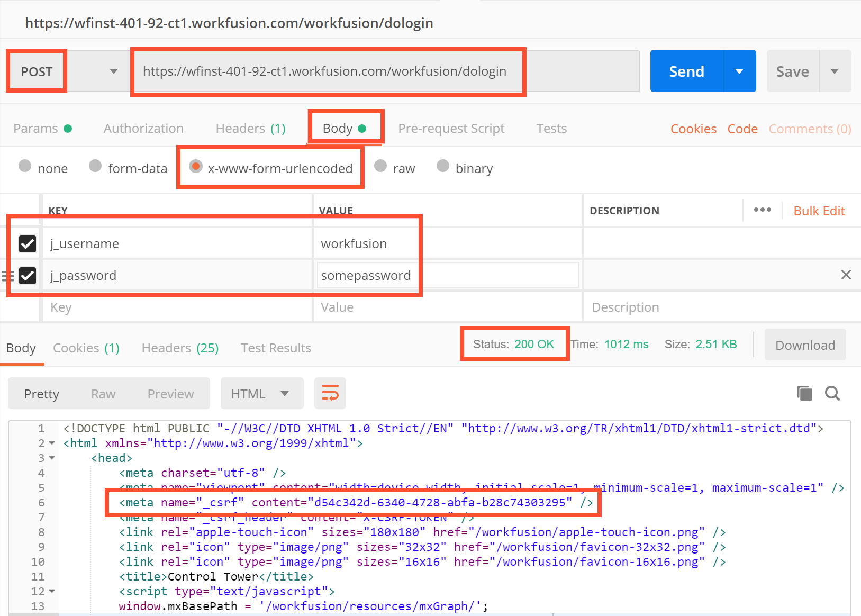The image size is (861, 616).
Task: Open the HTML response format dropdown
Action: pos(262,393)
